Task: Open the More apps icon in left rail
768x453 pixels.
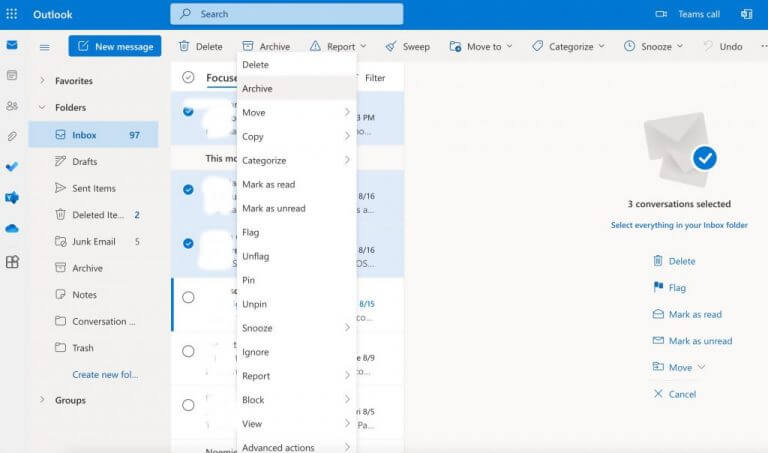Action: (12, 262)
